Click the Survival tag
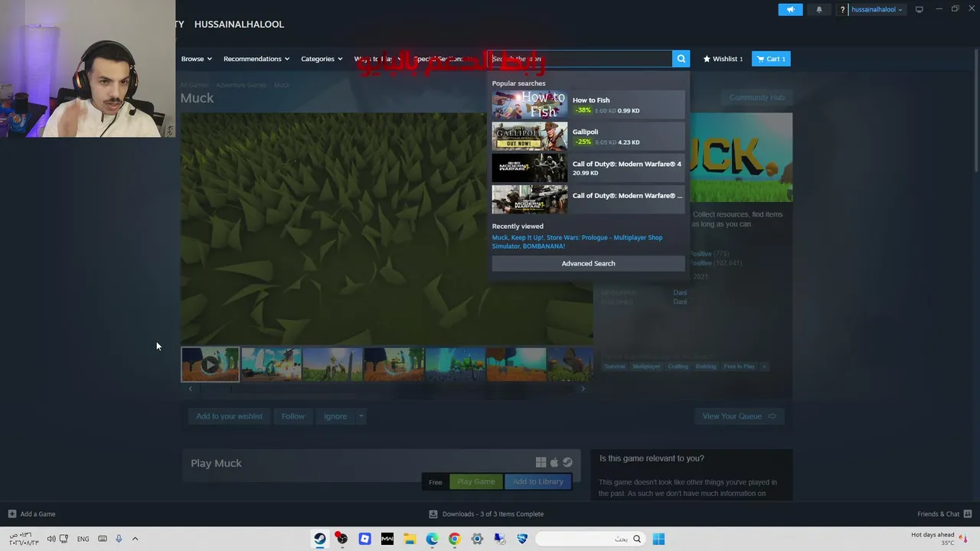This screenshot has width=980, height=551. pos(614,367)
